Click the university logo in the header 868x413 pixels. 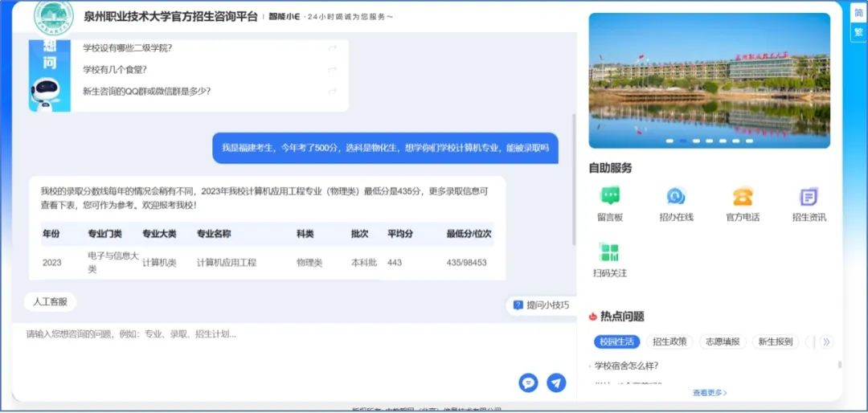pyautogui.click(x=54, y=16)
